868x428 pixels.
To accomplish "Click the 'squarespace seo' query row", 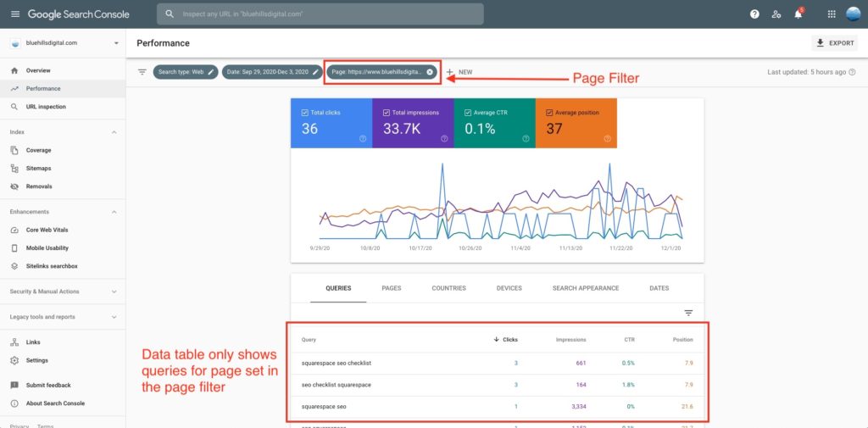I will pyautogui.click(x=497, y=407).
